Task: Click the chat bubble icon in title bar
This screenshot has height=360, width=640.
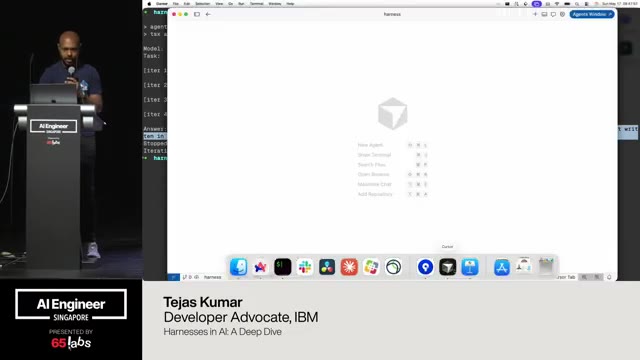Action: [553, 14]
